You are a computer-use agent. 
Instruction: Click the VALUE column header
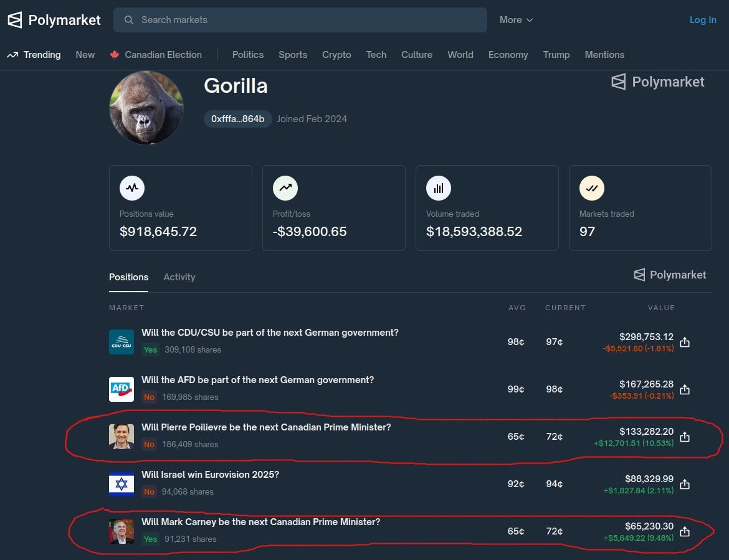pyautogui.click(x=661, y=308)
